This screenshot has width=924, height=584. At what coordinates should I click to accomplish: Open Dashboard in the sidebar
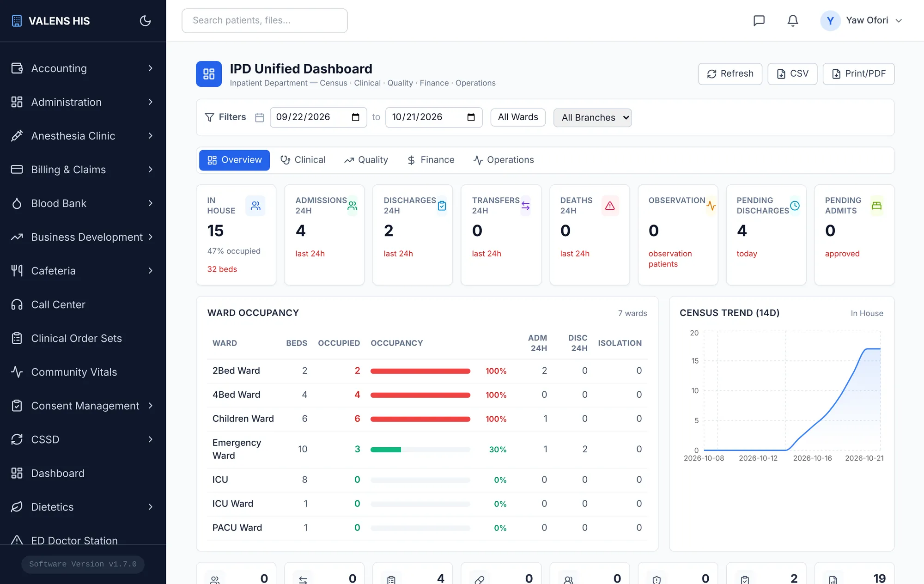(83, 473)
